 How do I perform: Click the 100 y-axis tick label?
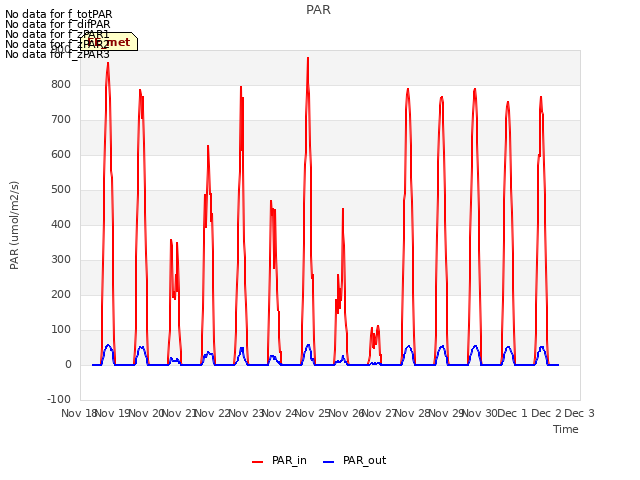point(61,329)
